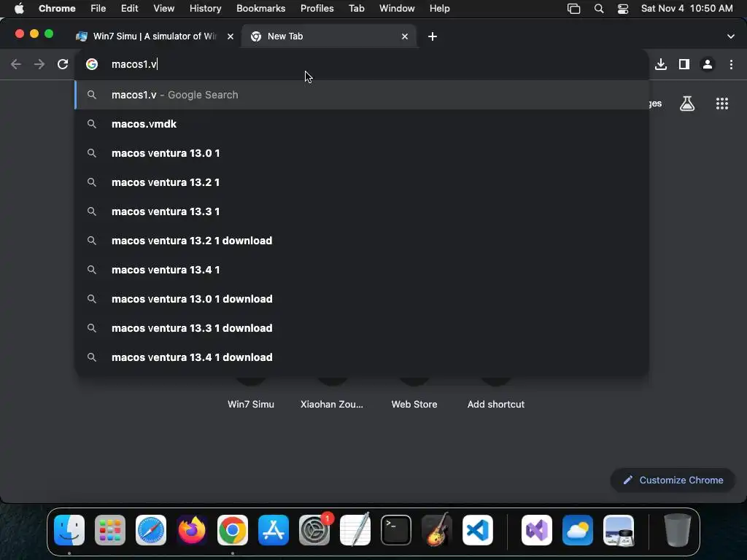Open the Window menu
The width and height of the screenshot is (747, 560).
397,9
